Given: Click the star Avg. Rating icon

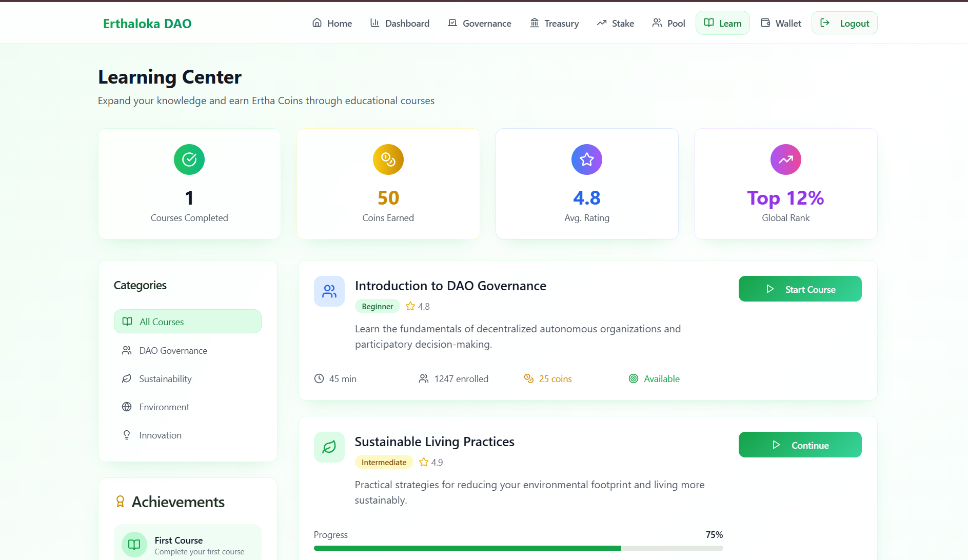Looking at the screenshot, I should tap(587, 159).
